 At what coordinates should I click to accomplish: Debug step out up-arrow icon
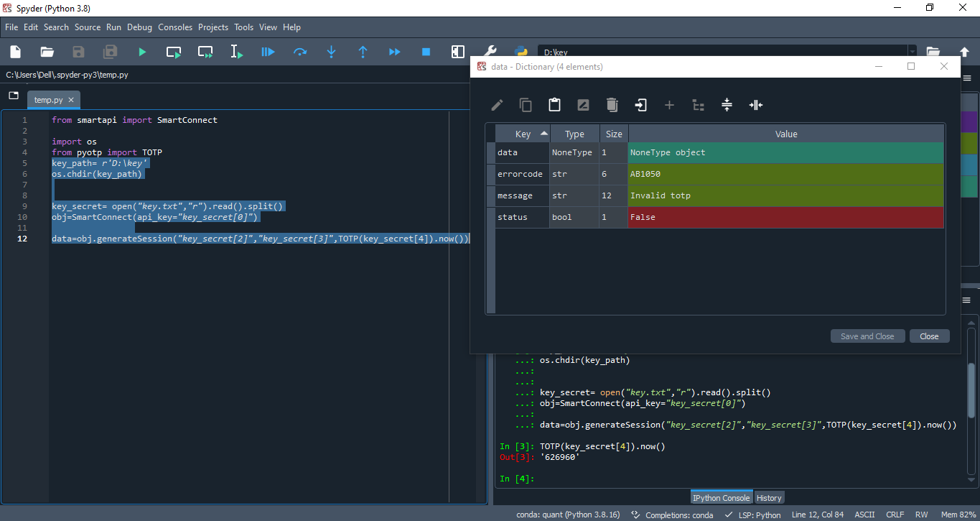pyautogui.click(x=363, y=52)
